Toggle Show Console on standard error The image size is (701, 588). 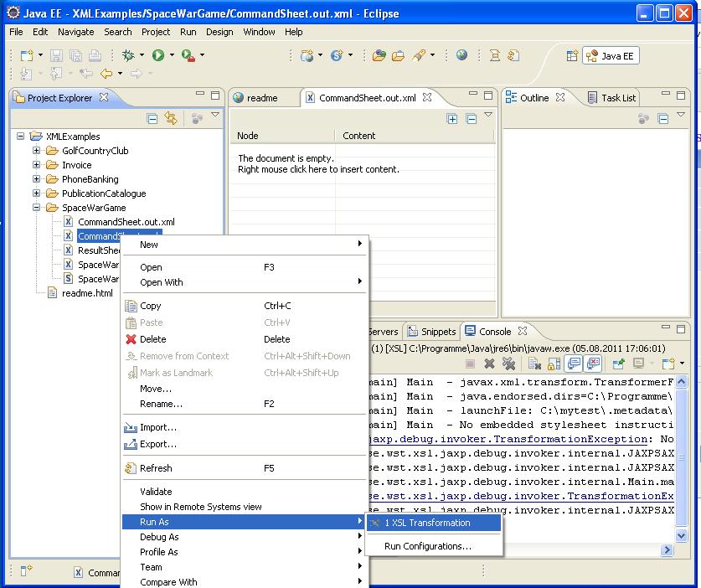point(593,364)
